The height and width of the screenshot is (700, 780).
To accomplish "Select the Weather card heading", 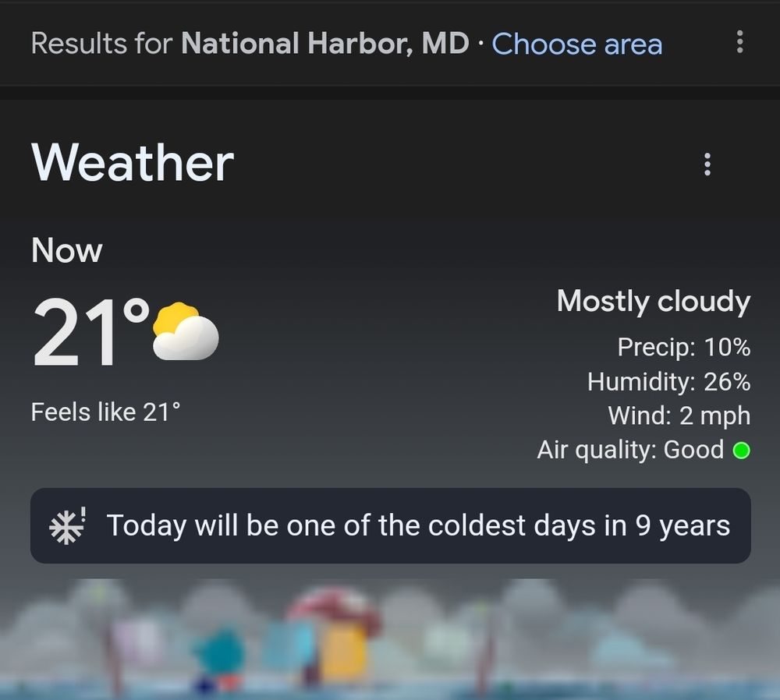I will point(133,163).
